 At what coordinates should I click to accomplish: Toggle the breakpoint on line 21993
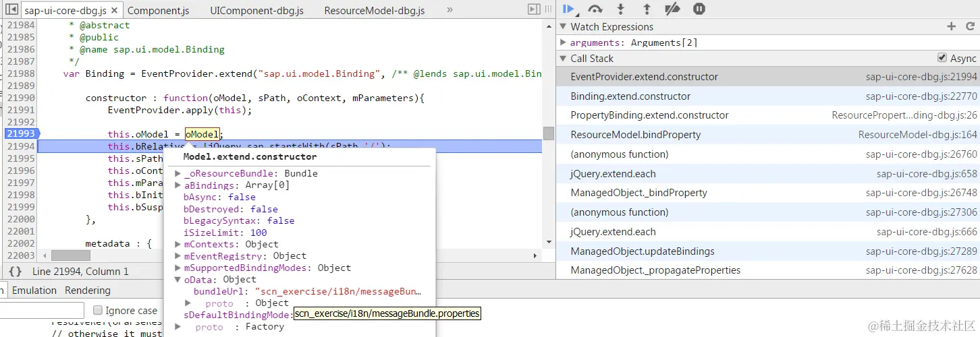pyautogui.click(x=21, y=134)
